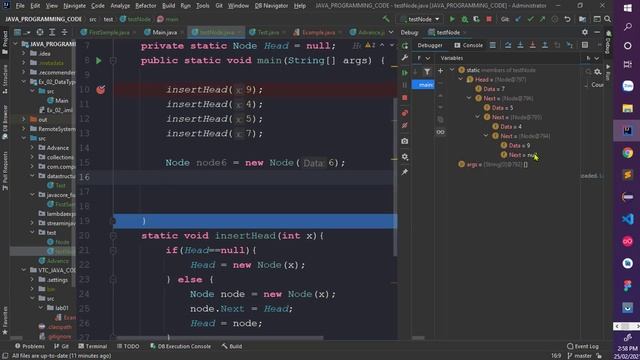The image size is (640, 360).
Task: Update project from Git (blue arrow)
Action: 518,19
